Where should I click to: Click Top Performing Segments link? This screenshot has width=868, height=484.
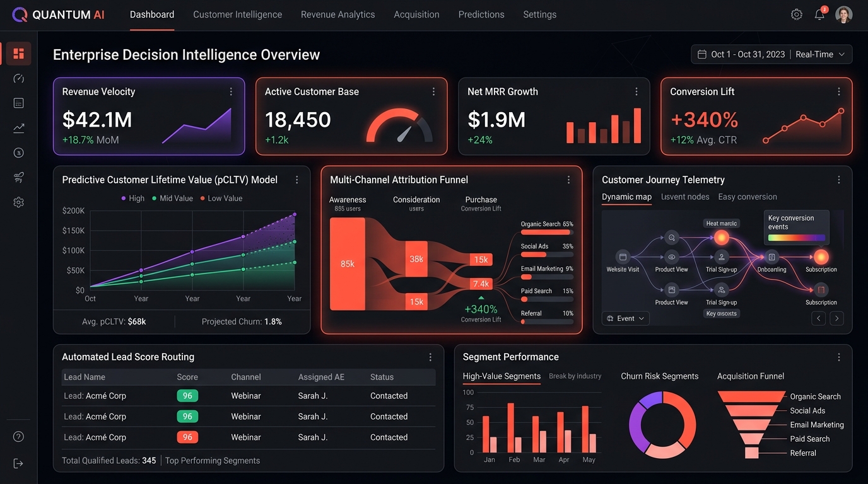[213, 461]
